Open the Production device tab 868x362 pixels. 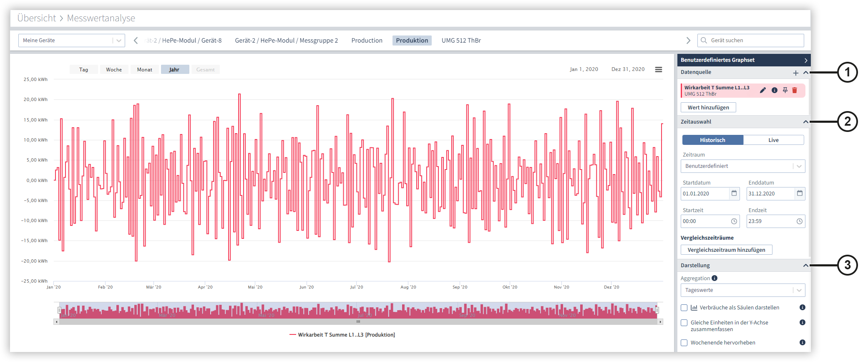coord(367,41)
